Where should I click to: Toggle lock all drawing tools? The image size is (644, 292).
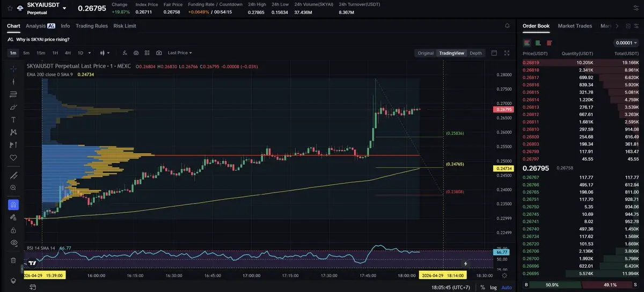tap(13, 230)
